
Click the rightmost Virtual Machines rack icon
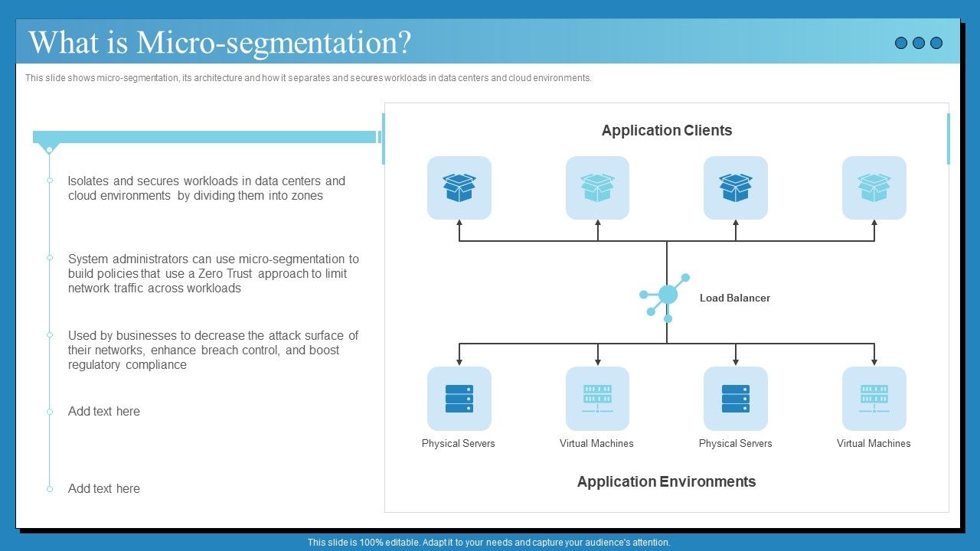click(874, 399)
